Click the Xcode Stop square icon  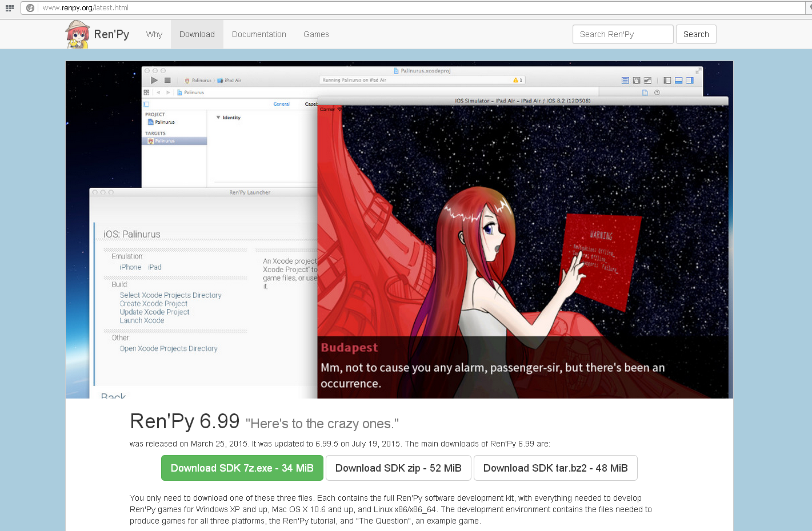167,81
